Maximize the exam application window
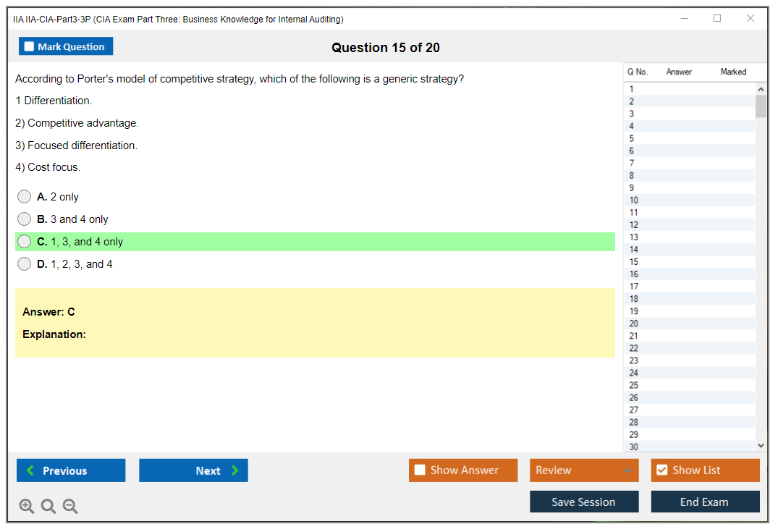778x532 pixels. (x=717, y=19)
